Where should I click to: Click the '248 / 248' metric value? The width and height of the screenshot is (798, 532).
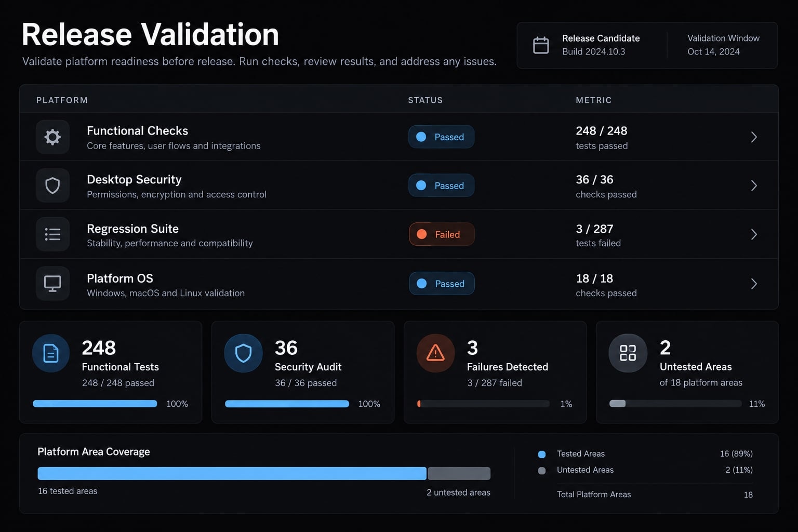[x=602, y=131]
